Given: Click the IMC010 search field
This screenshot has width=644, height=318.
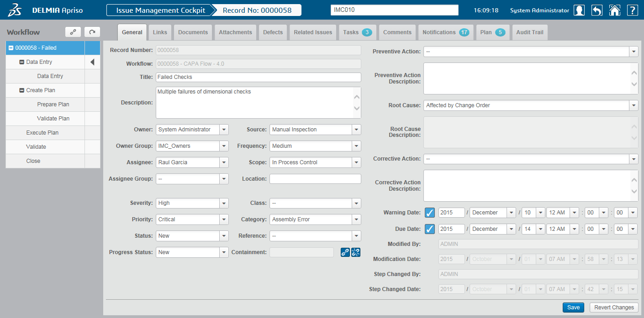Looking at the screenshot, I should [x=394, y=10].
